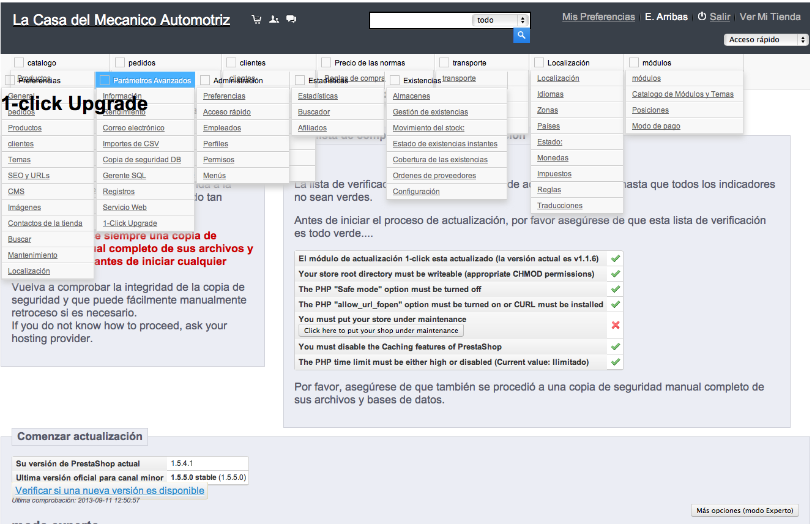Image resolution: width=812 pixels, height=524 pixels.
Task: Click the E. Arribas employee name
Action: (x=666, y=17)
